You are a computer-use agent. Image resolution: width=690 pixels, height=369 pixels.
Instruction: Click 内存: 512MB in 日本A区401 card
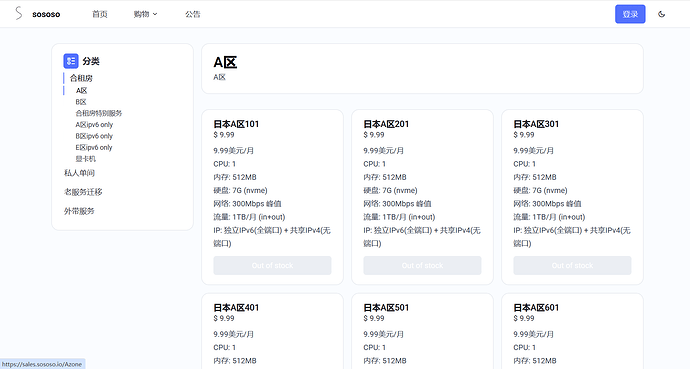tap(235, 361)
